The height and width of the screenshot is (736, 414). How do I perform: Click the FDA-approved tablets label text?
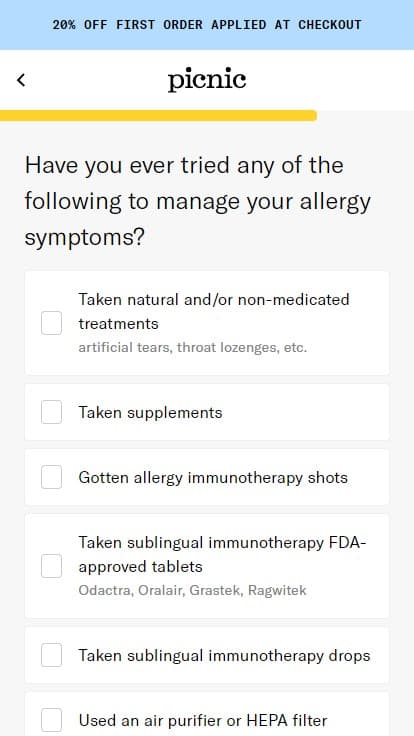(x=222, y=554)
